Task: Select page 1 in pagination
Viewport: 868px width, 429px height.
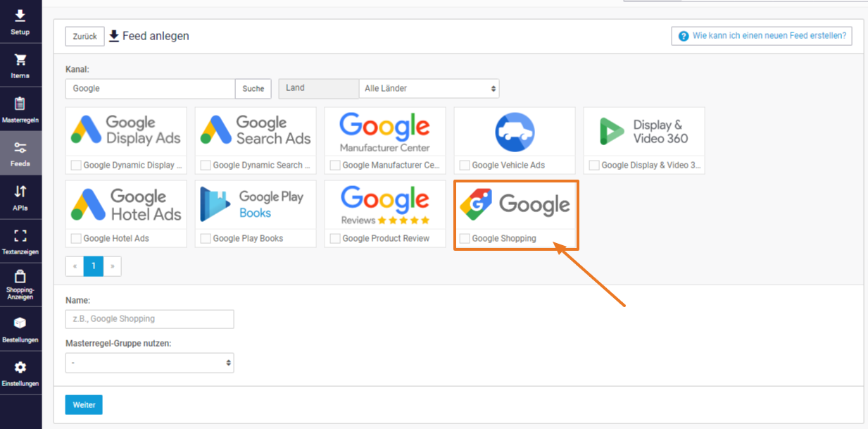Action: click(x=94, y=266)
